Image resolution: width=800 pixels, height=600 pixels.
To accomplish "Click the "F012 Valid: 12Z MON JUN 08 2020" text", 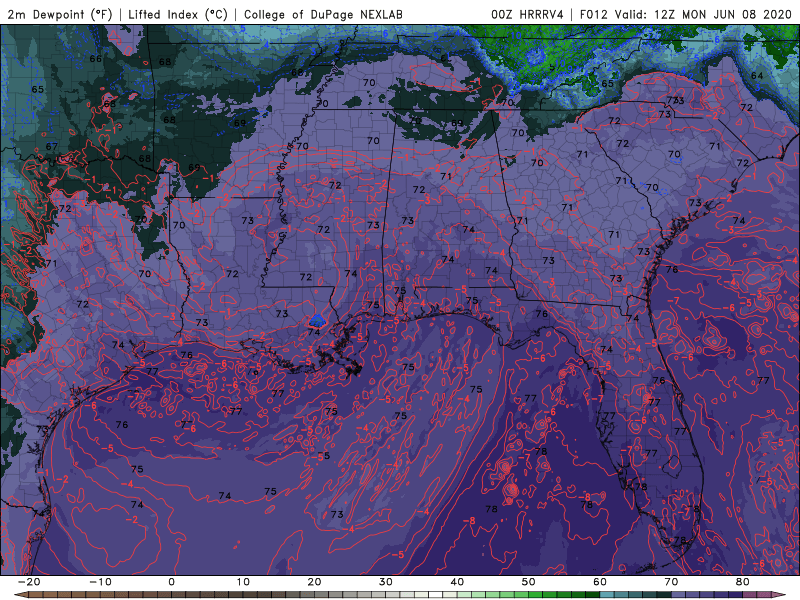I will [686, 15].
